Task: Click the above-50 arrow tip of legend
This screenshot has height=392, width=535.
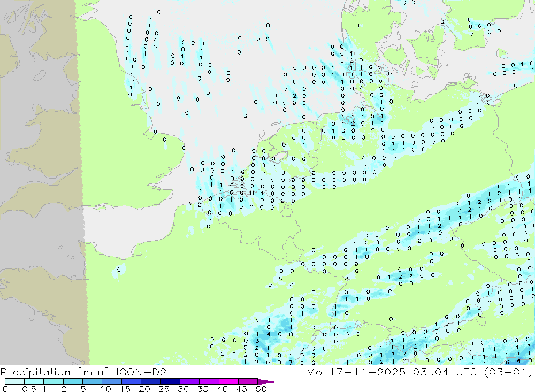Action: [x=267, y=381]
